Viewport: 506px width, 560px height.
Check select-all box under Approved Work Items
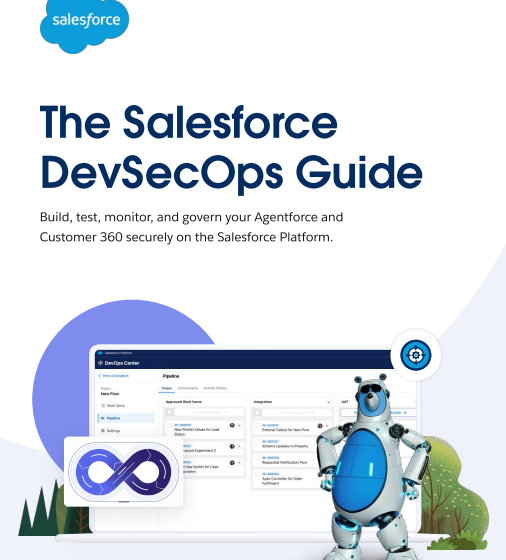(170, 412)
